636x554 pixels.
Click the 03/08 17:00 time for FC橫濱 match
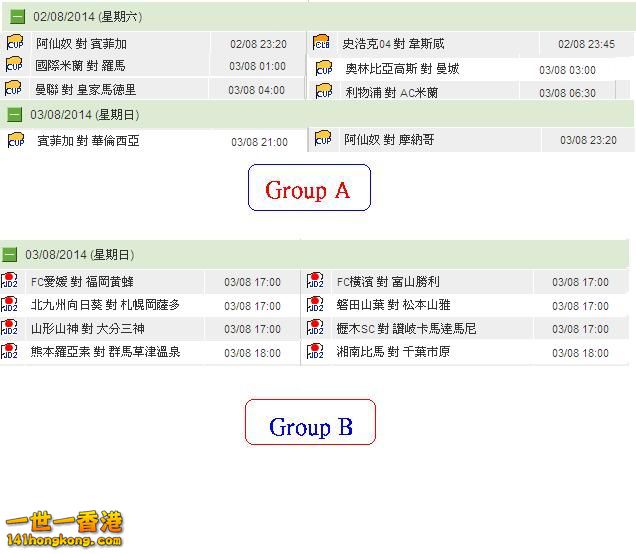pyautogui.click(x=580, y=282)
